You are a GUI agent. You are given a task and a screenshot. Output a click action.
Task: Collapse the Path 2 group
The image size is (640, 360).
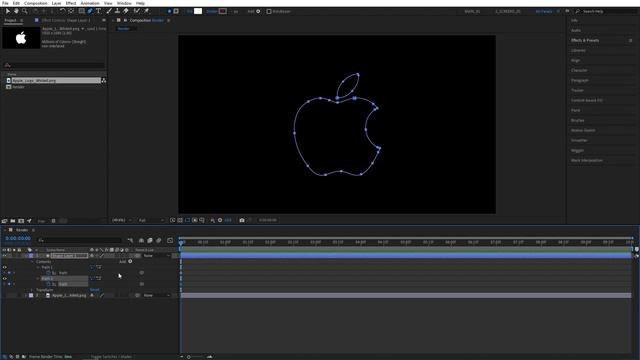[38, 278]
